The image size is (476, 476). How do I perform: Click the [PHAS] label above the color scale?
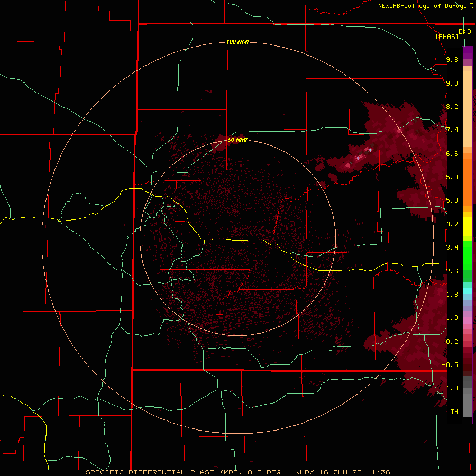tap(447, 36)
